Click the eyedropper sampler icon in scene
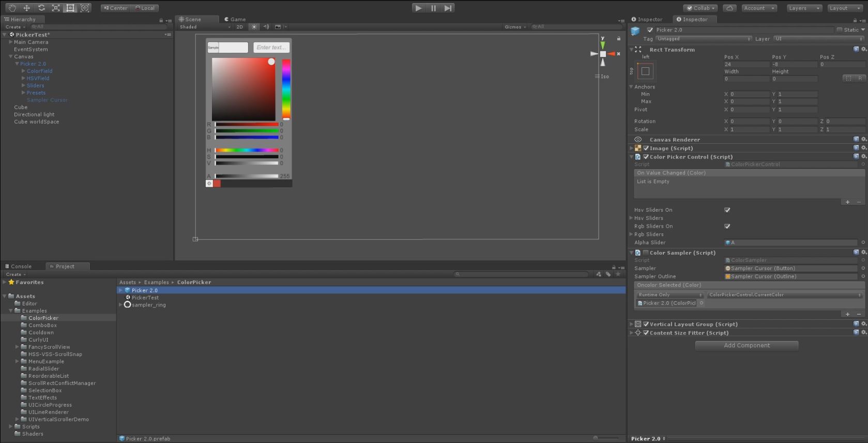This screenshot has height=443, width=868. coord(209,183)
